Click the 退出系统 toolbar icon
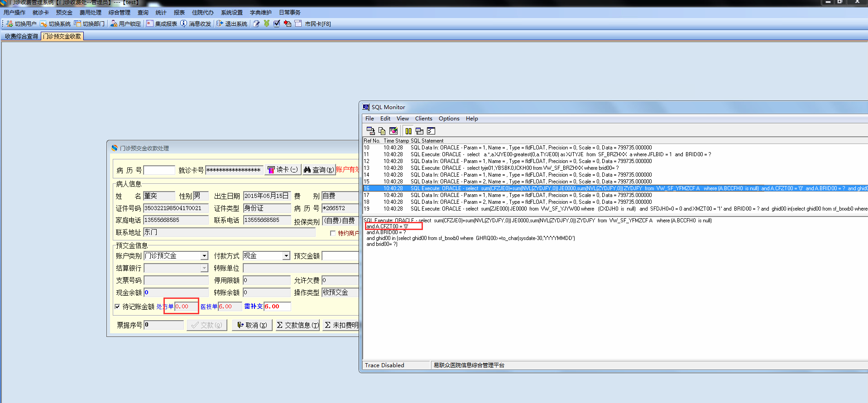This screenshot has height=403, width=868. (x=220, y=24)
